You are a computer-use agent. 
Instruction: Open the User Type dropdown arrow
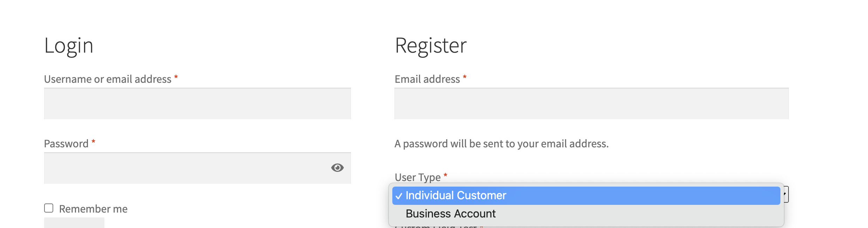coord(785,194)
